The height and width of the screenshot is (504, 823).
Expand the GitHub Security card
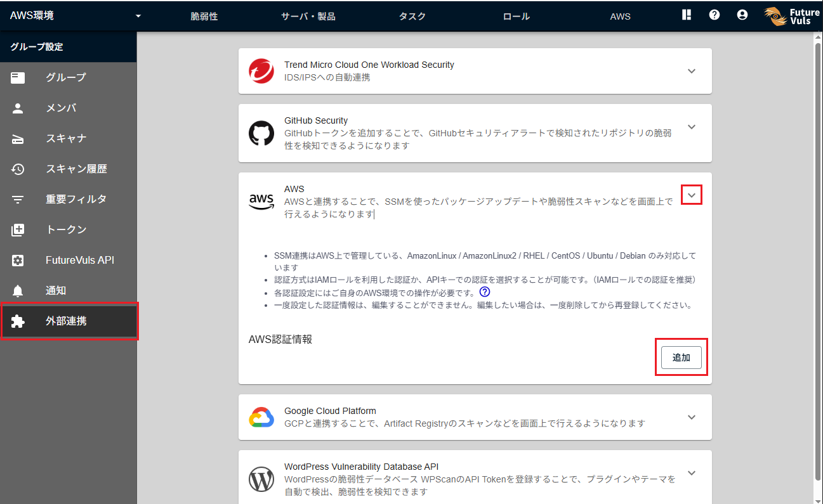(692, 127)
